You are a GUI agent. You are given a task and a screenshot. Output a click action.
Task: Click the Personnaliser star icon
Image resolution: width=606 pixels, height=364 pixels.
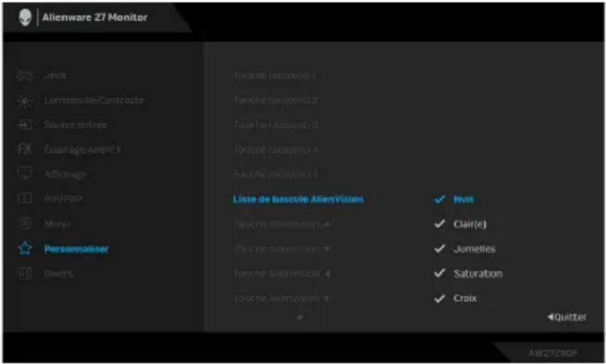25,249
